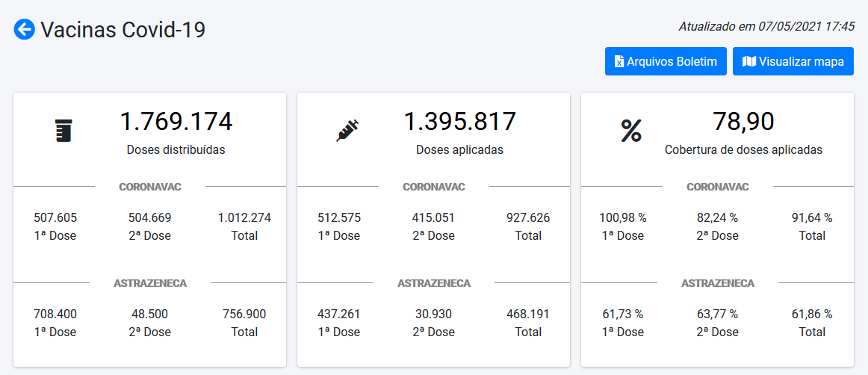Click the Cobertura de doses aplicadas label
The image size is (868, 375).
click(743, 149)
